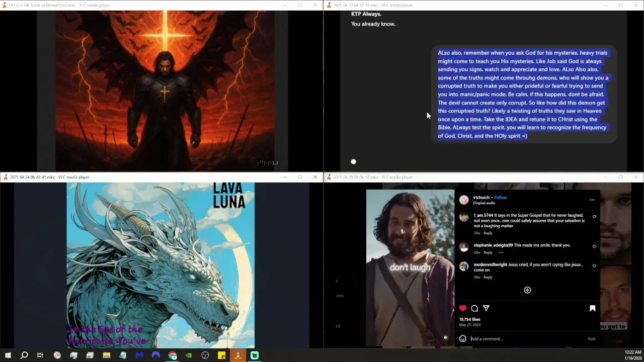Open v1church profile avatar
644x362 pixels.
point(464,200)
